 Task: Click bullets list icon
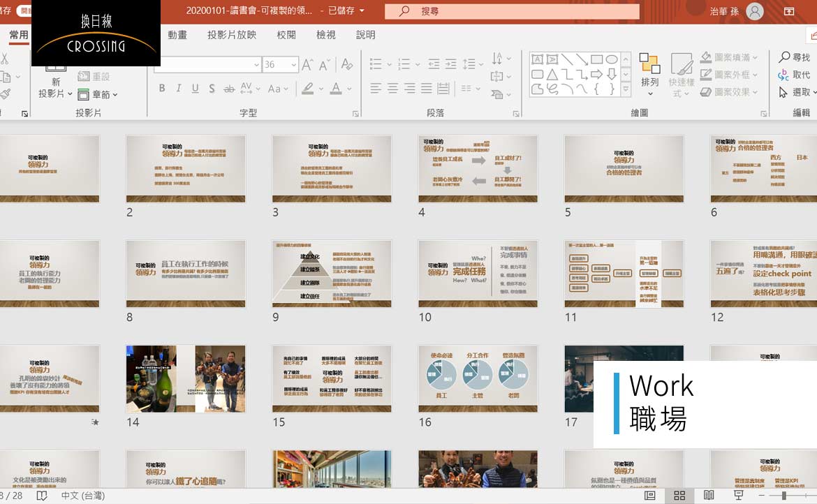pos(376,64)
